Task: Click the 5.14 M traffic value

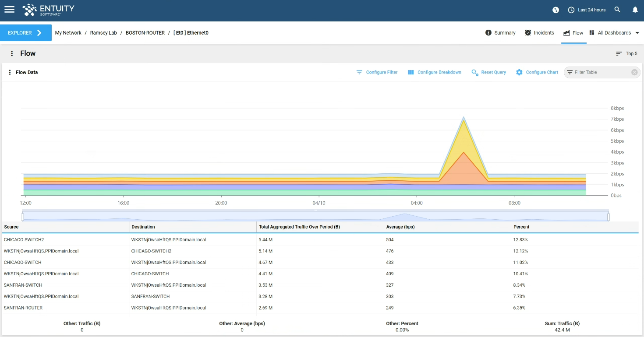Action: (265, 251)
